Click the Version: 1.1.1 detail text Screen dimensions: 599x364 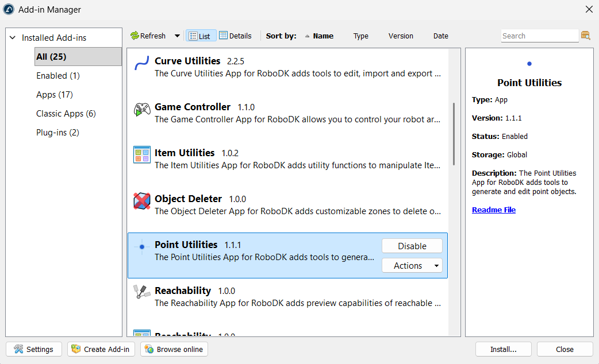point(497,118)
